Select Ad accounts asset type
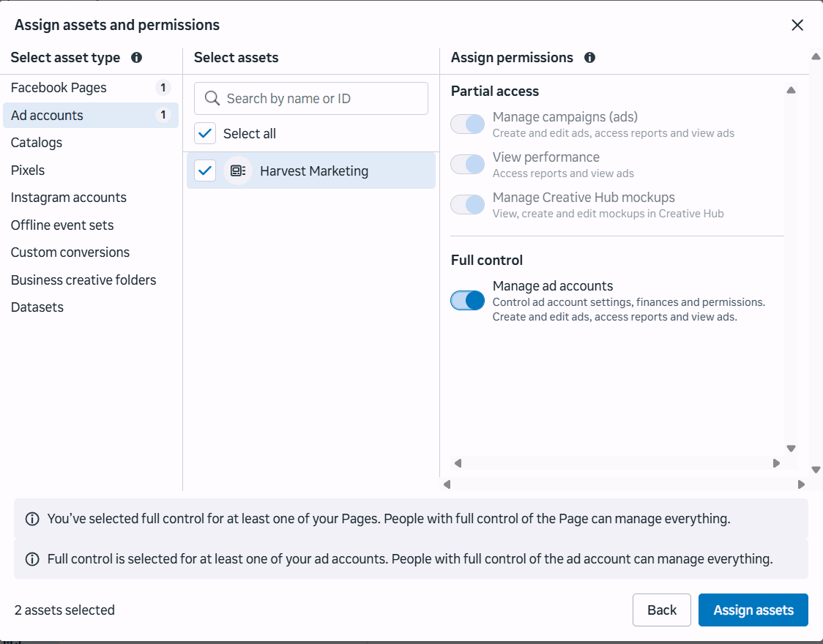 pos(91,116)
